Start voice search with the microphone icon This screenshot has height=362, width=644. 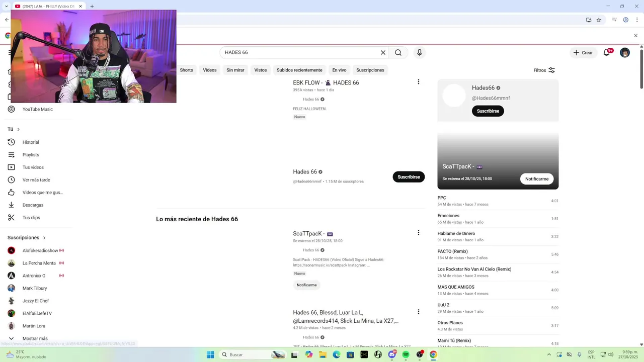coord(420,52)
